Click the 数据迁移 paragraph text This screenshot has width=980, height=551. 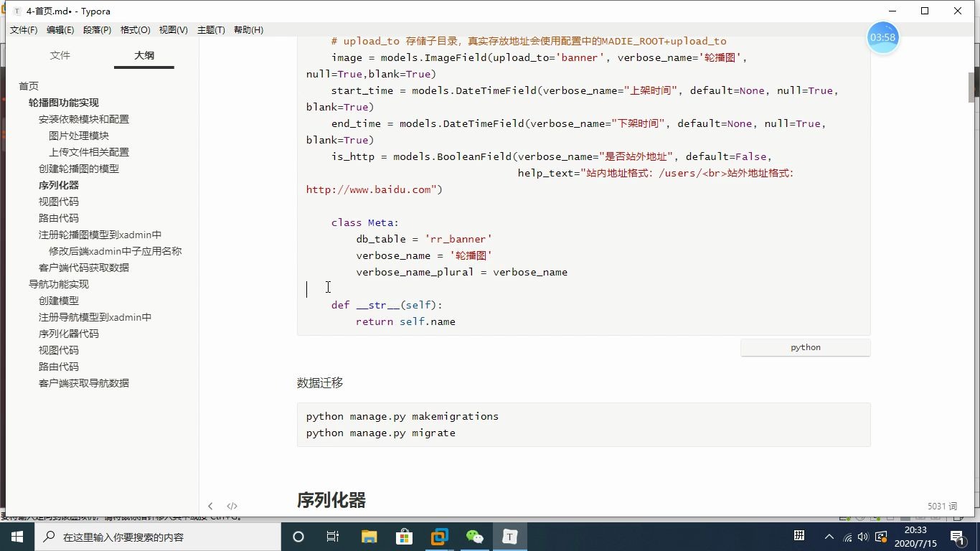tap(320, 383)
